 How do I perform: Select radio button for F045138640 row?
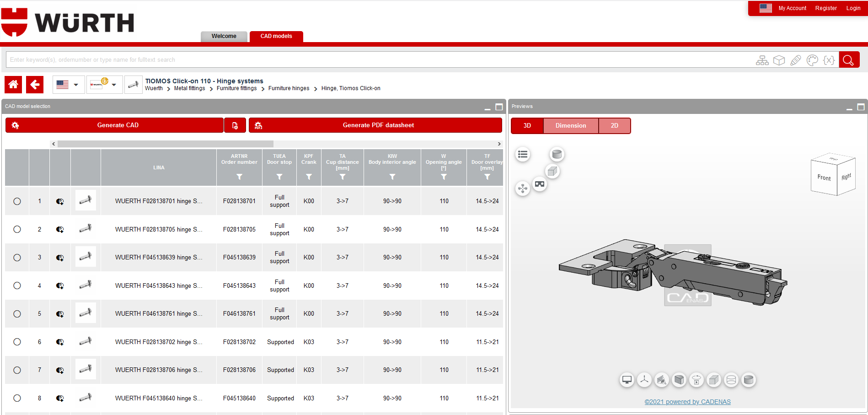pyautogui.click(x=17, y=398)
